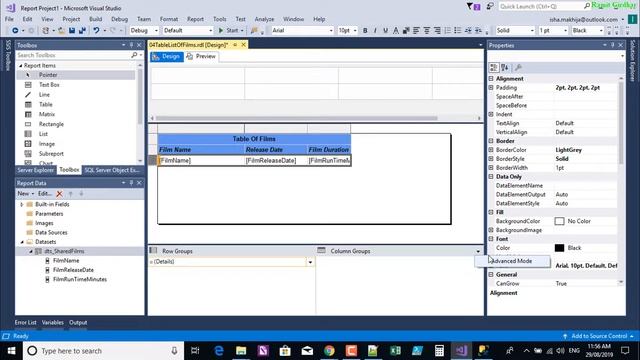Click the Save toolbar icon
640x360 pixels.
72,31
